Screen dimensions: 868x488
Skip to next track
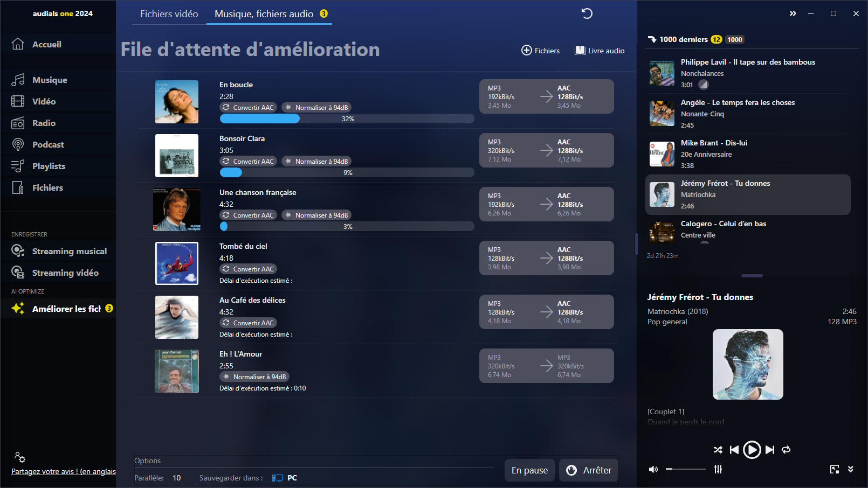pyautogui.click(x=770, y=450)
